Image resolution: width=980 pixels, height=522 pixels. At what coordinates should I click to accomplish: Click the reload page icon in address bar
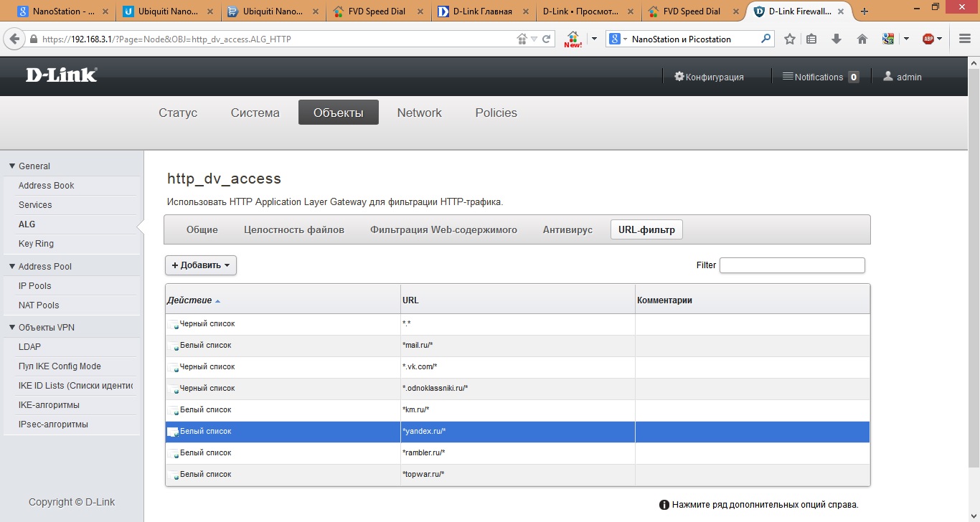(546, 39)
